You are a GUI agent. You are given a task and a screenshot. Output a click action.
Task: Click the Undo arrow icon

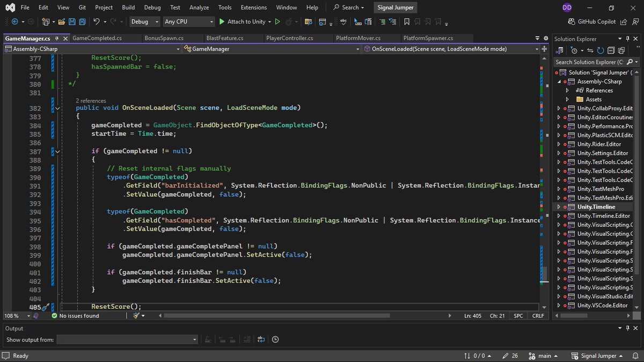coord(96,21)
